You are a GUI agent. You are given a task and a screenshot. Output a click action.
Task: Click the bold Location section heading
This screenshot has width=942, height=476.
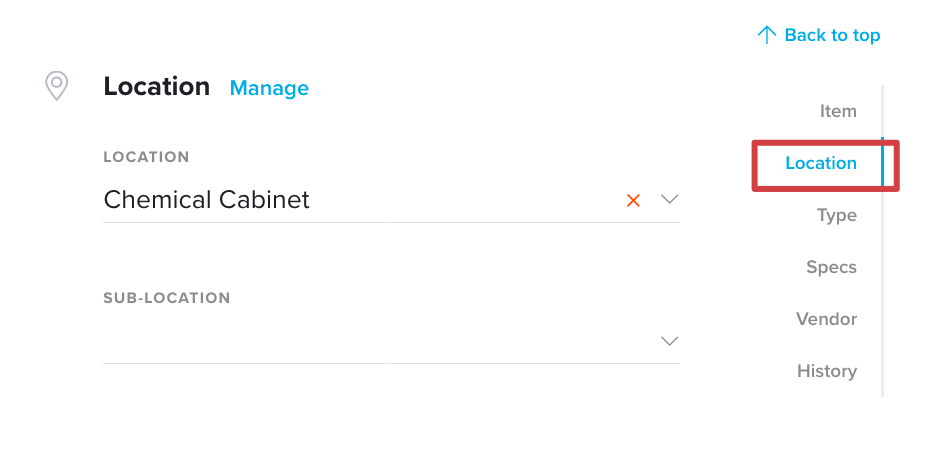click(x=157, y=87)
